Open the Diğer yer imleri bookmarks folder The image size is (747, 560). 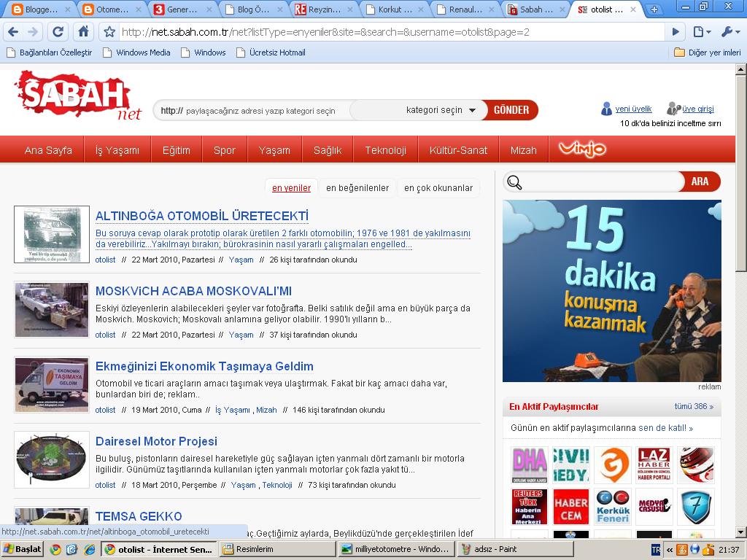708,52
